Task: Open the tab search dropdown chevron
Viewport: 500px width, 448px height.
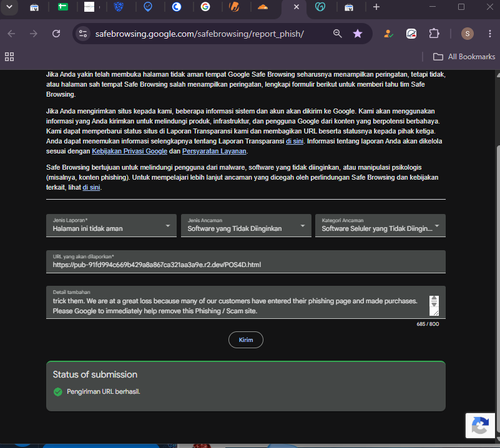Action: click(x=9, y=7)
